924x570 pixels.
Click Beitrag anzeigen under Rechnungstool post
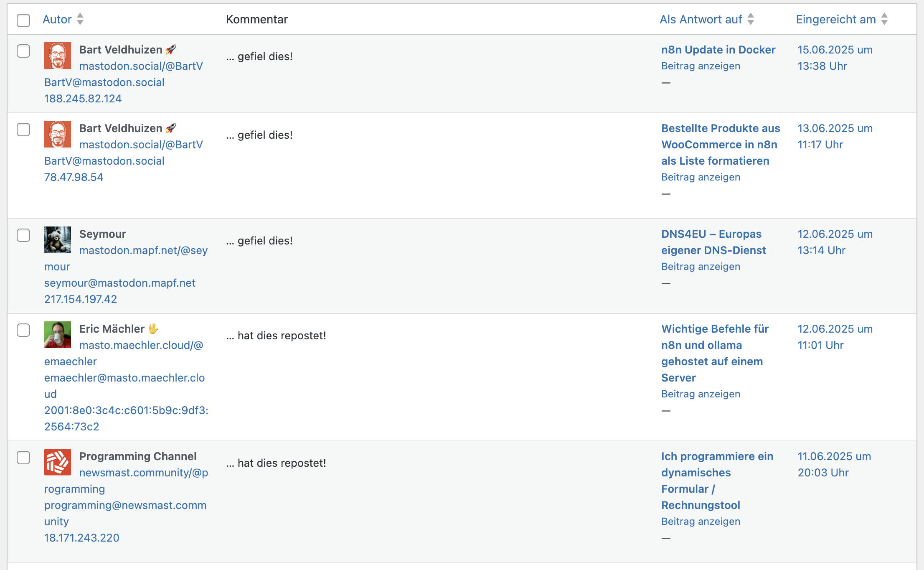[701, 522]
